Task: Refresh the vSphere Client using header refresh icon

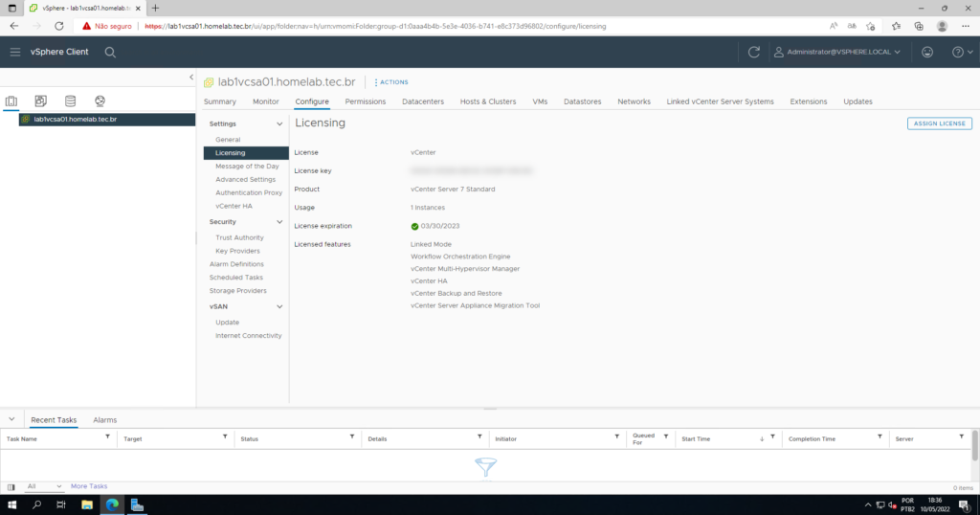Action: (x=754, y=52)
